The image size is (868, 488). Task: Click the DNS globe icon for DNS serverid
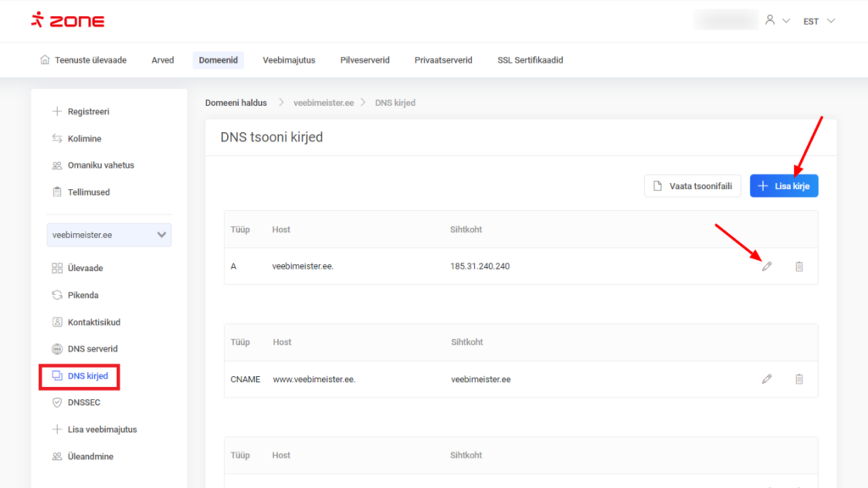coord(57,348)
